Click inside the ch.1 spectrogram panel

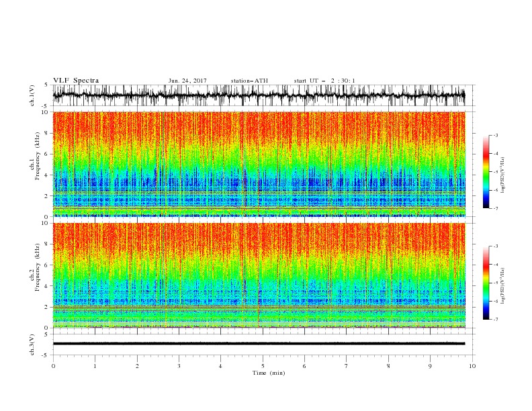(259, 164)
